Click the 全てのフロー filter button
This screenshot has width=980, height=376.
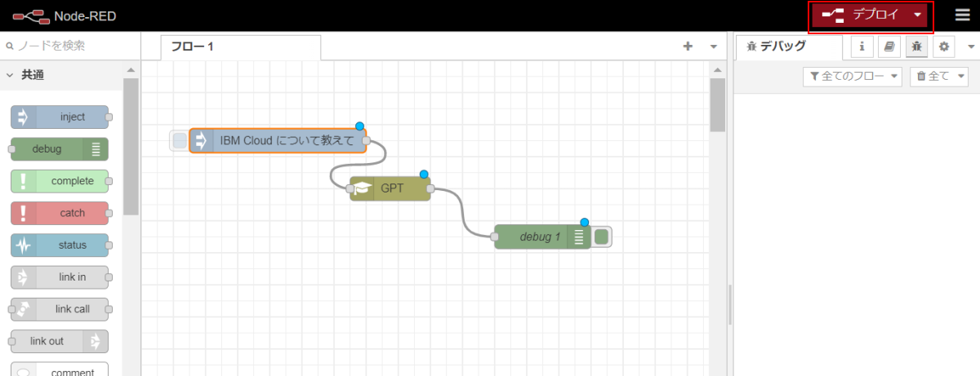[853, 76]
